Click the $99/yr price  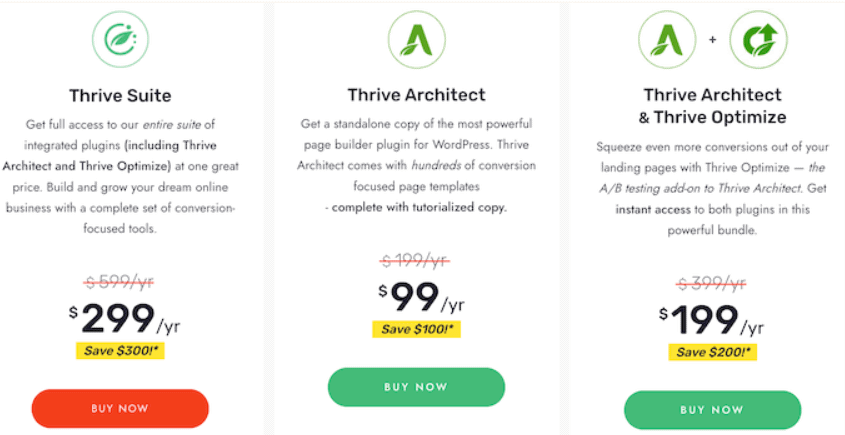(420, 297)
